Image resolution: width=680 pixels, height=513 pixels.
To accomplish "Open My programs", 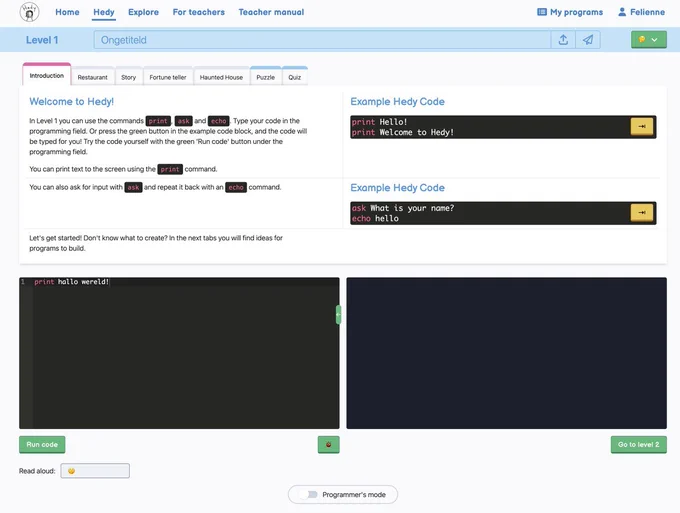I will 570,12.
